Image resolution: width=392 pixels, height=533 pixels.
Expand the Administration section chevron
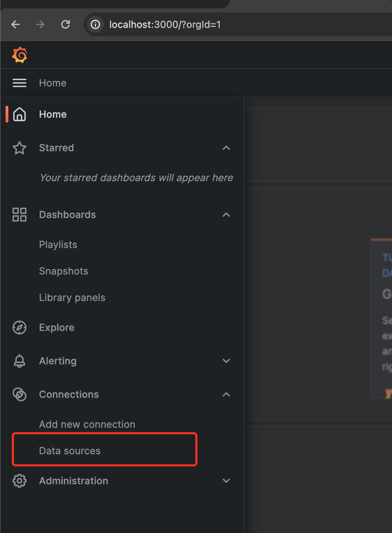(x=226, y=481)
